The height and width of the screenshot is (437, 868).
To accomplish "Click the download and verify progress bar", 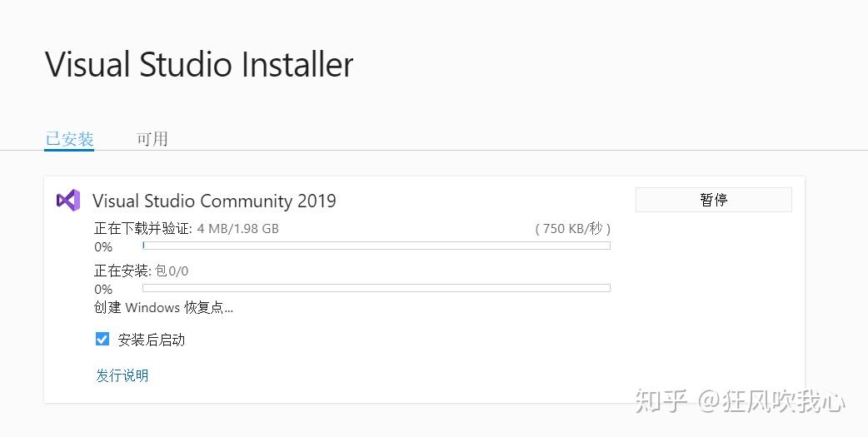I will 377,246.
